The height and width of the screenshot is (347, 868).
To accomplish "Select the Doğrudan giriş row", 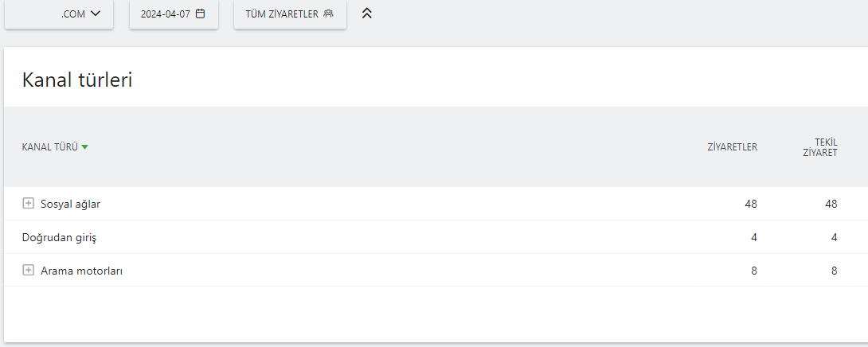I will click(x=434, y=237).
